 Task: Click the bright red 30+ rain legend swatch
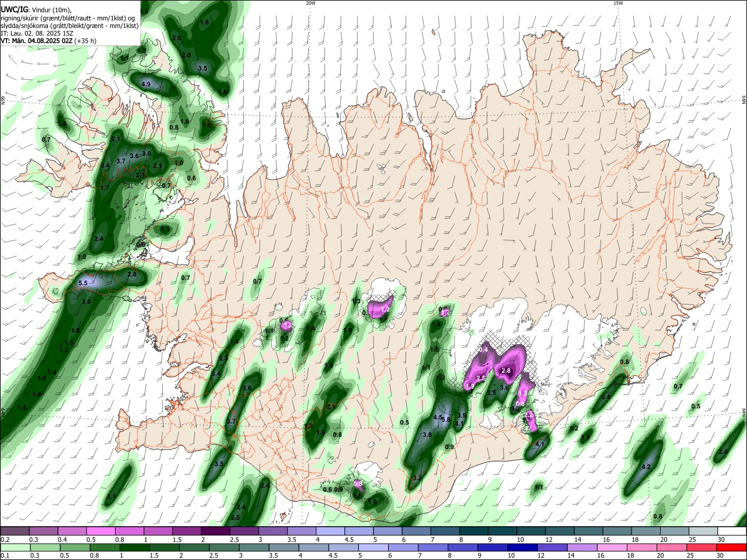pos(731,547)
